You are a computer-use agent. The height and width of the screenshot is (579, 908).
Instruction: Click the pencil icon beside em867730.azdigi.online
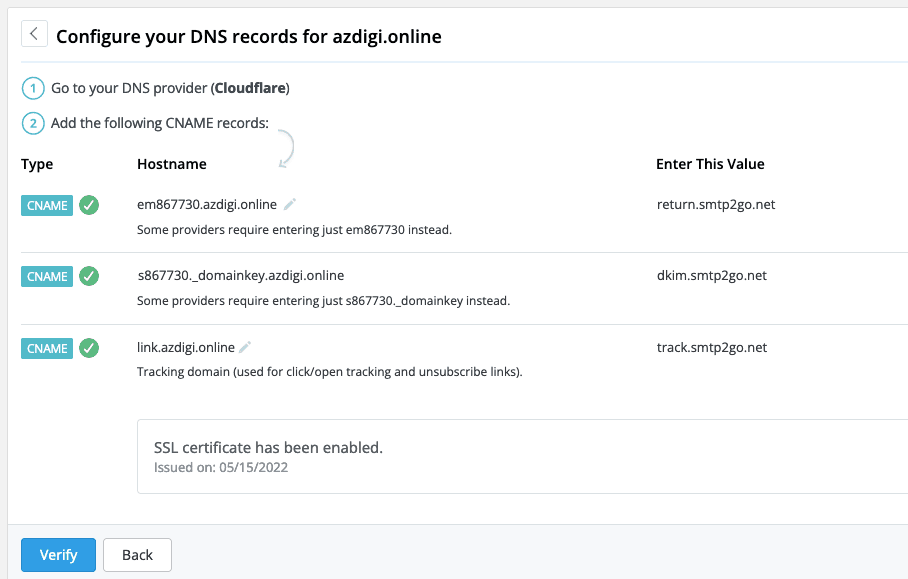[x=289, y=204]
